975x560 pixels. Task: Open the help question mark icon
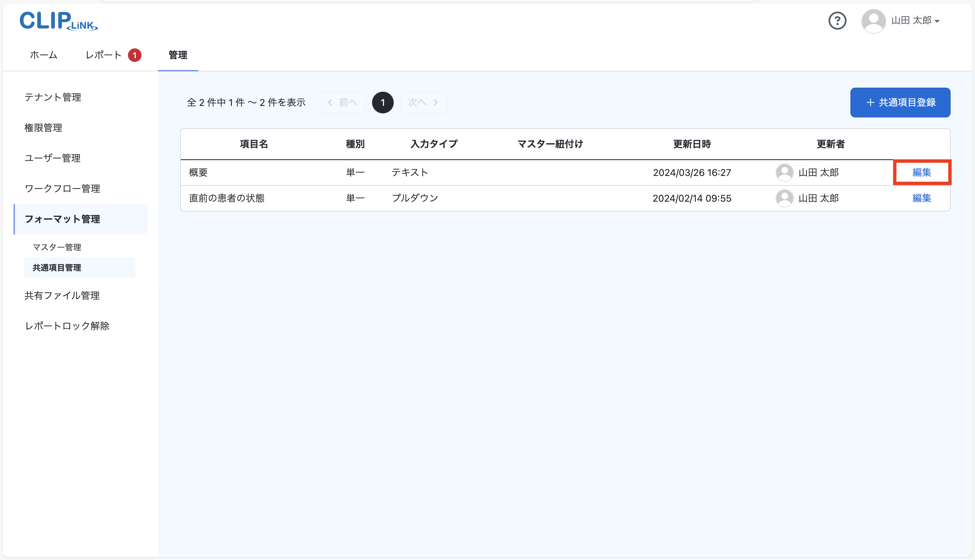[838, 21]
